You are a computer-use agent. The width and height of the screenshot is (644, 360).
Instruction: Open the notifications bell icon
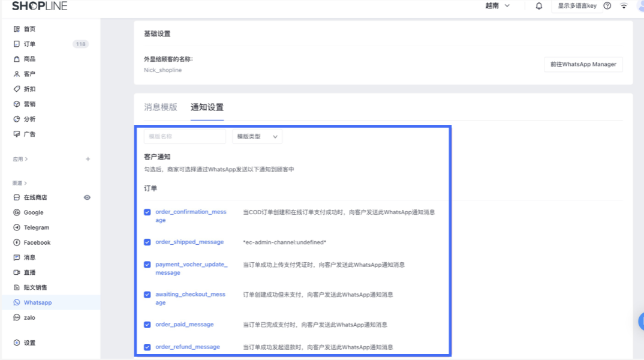tap(539, 6)
